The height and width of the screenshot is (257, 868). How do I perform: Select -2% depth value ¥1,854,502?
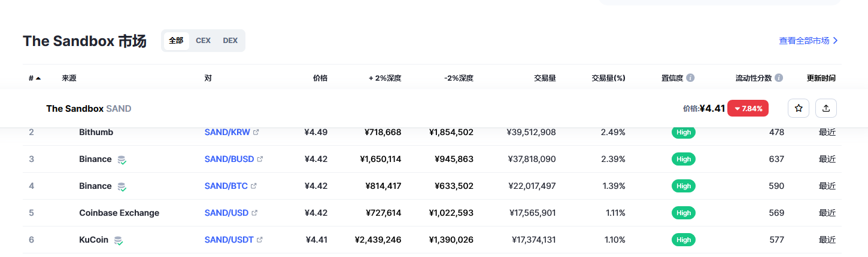pyautogui.click(x=451, y=132)
